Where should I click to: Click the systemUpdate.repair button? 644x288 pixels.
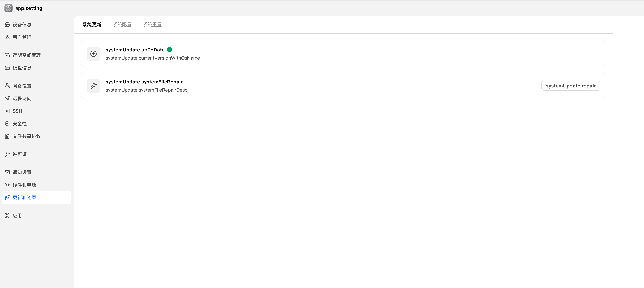pyautogui.click(x=571, y=86)
